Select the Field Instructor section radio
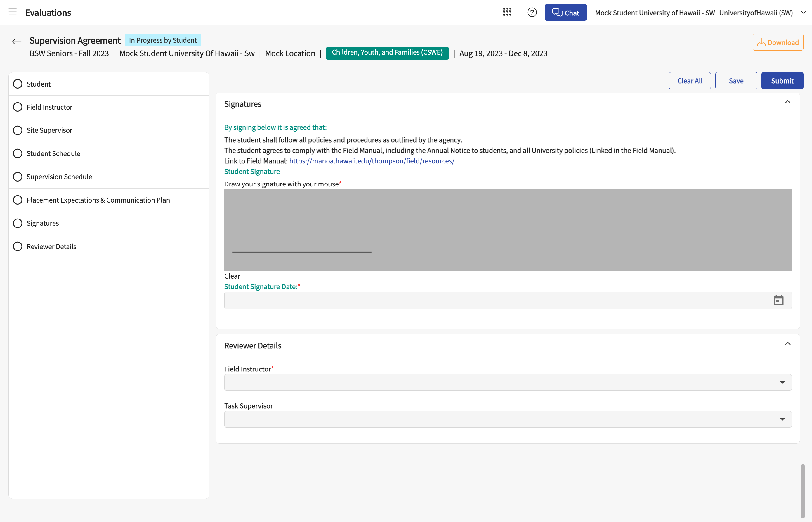Screen dimensions: 812x522 coord(18,107)
